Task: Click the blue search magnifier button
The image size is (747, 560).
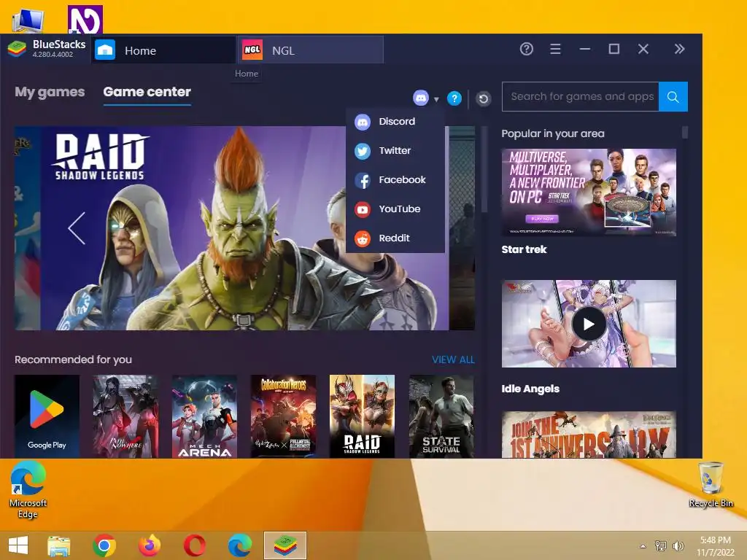Action: (x=673, y=97)
